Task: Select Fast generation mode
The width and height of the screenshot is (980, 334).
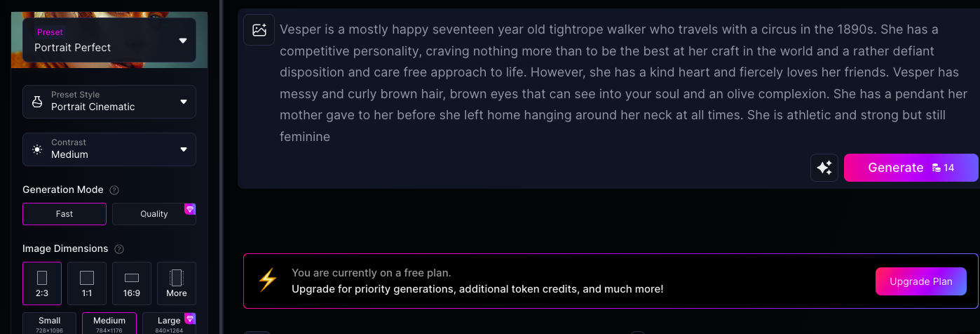Action: [64, 214]
